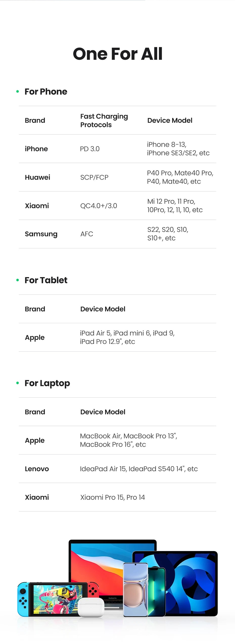This screenshot has width=235, height=644.
Task: Click the green bullet beside For Tablet
Action: coord(17,280)
